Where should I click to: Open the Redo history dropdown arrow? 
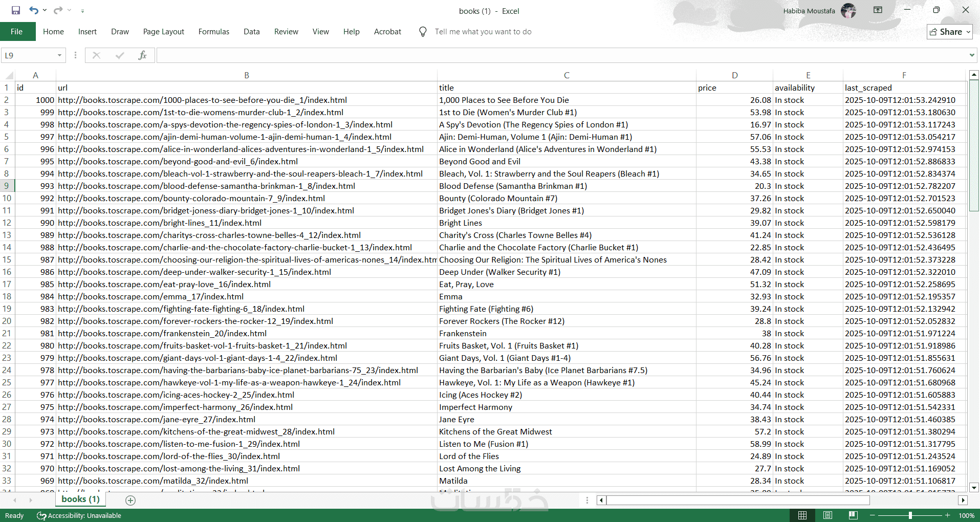point(69,10)
